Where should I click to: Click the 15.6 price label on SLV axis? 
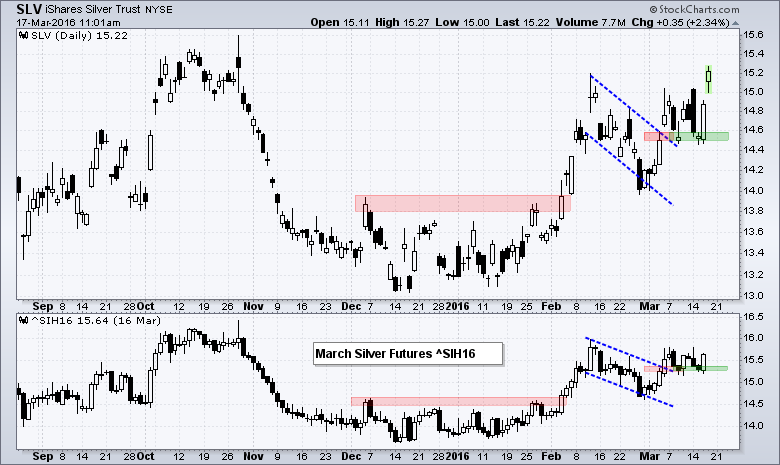753,35
